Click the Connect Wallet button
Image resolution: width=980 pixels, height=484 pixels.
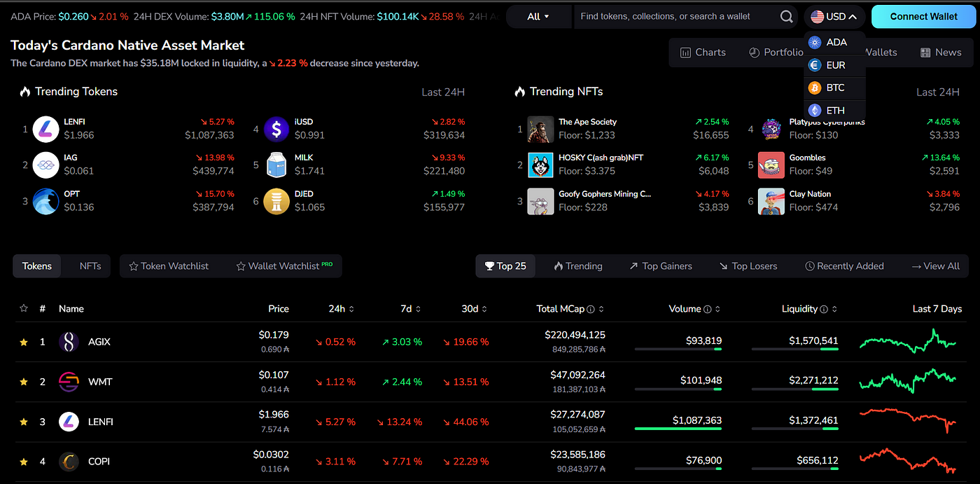pyautogui.click(x=923, y=16)
